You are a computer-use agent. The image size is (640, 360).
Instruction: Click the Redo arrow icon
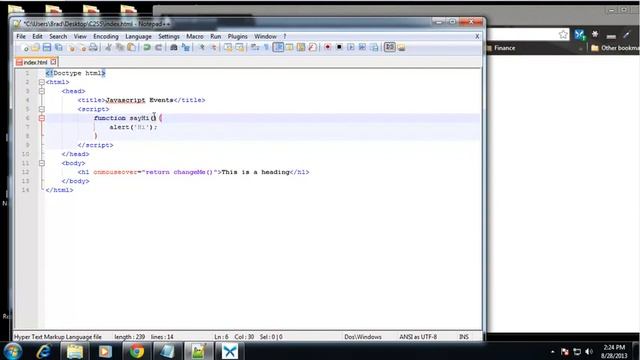[158, 47]
